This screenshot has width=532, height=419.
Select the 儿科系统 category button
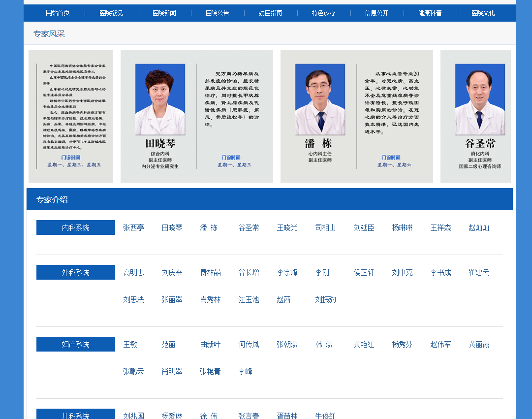click(x=76, y=414)
